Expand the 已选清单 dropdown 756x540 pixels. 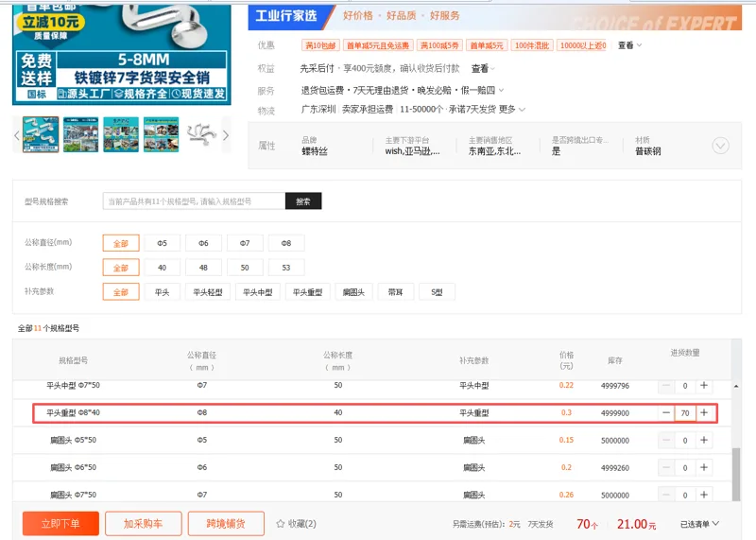(699, 524)
